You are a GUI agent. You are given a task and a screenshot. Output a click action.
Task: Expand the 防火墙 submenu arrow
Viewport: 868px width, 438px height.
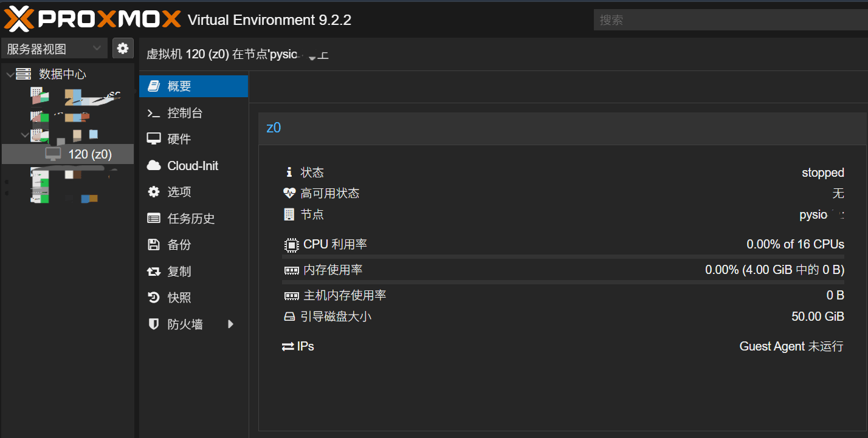pyautogui.click(x=231, y=324)
